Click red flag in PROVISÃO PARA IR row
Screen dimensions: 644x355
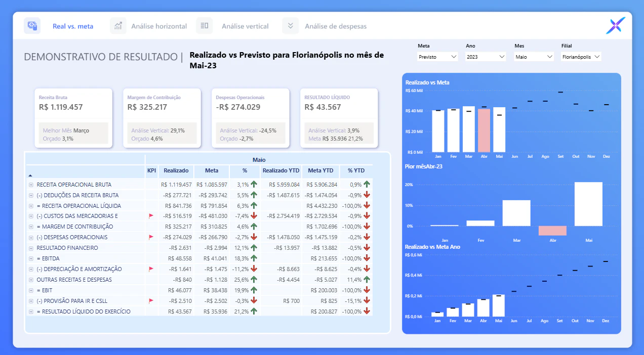(151, 301)
